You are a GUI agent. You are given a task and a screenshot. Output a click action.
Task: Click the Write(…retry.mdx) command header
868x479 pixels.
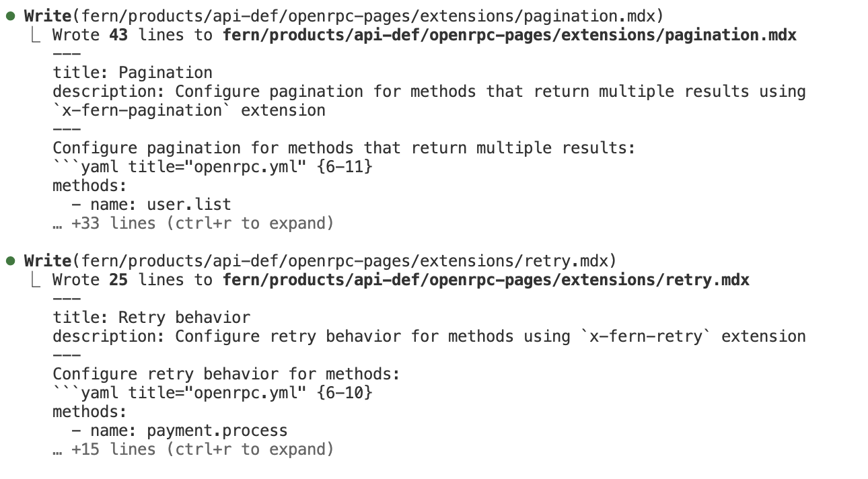320,260
